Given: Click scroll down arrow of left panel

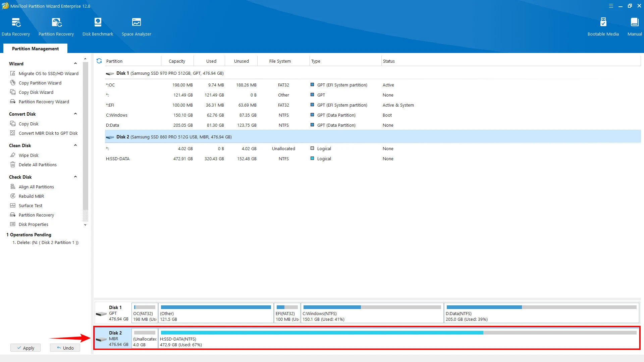Looking at the screenshot, I should [x=85, y=225].
